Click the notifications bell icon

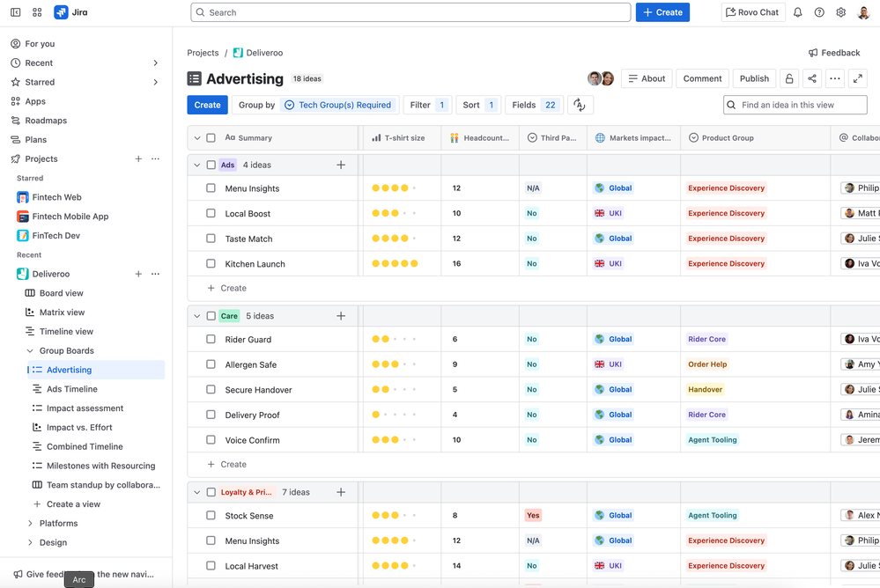tap(797, 12)
